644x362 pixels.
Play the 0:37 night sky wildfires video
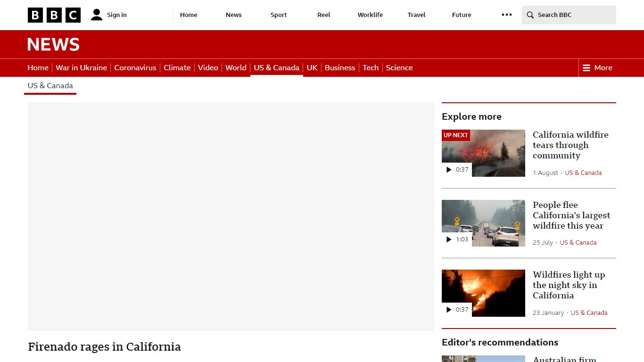click(x=457, y=310)
